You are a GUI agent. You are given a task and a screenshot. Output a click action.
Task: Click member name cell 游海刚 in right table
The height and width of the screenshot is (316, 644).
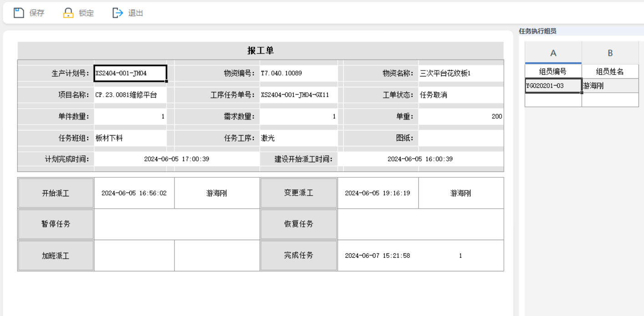coord(610,85)
